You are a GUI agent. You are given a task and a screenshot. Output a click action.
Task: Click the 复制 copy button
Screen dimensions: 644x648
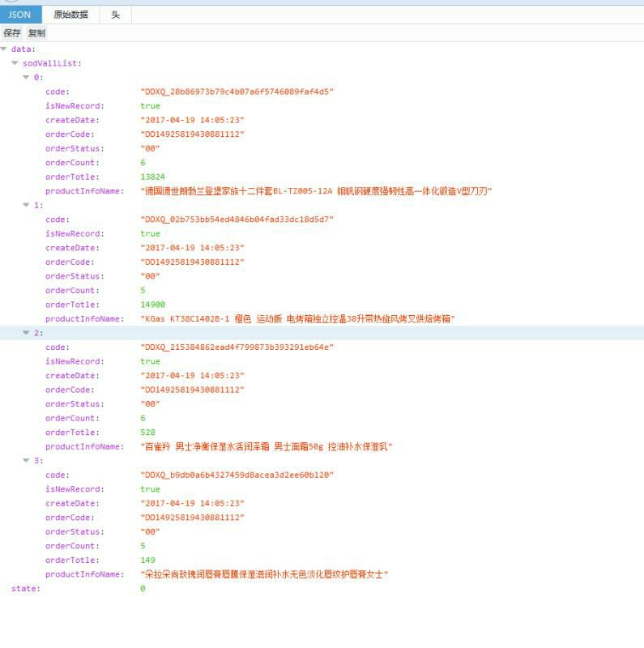(x=36, y=33)
